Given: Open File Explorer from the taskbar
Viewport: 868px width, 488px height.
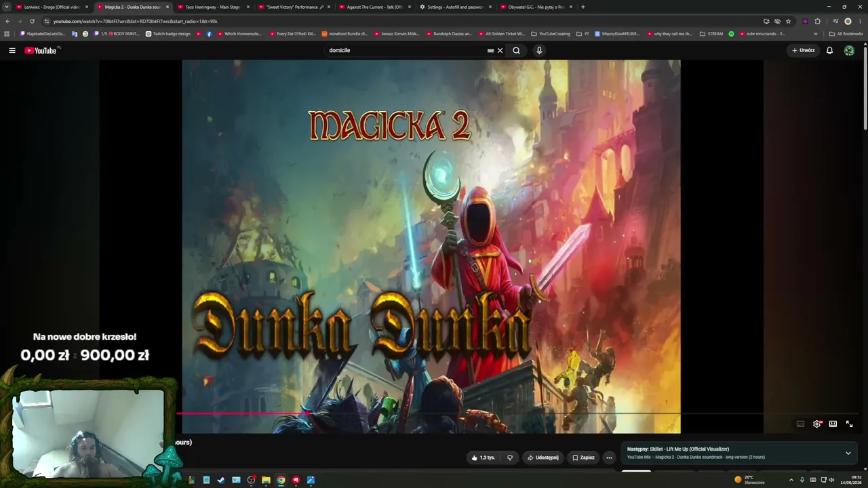Looking at the screenshot, I should coord(266,480).
